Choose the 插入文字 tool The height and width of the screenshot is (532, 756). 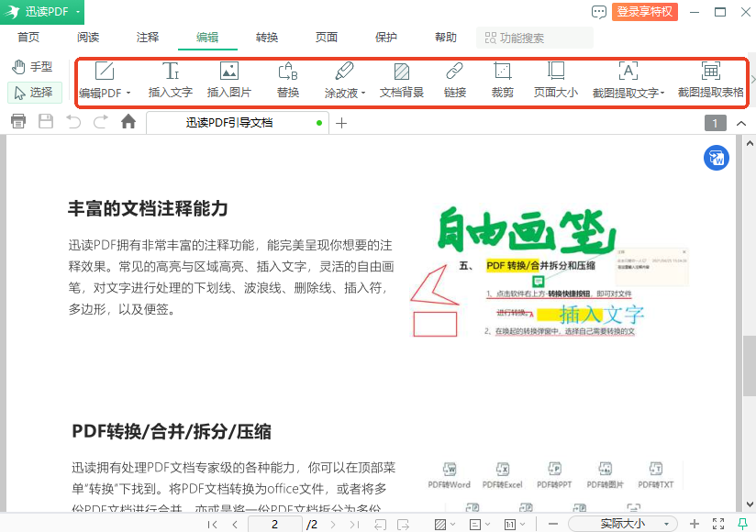[171, 81]
